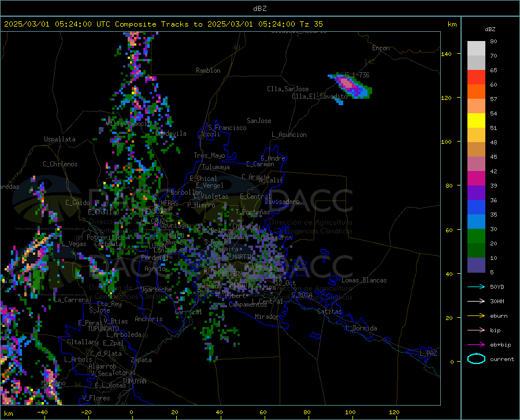Click the MENDOZA city label

154,211
